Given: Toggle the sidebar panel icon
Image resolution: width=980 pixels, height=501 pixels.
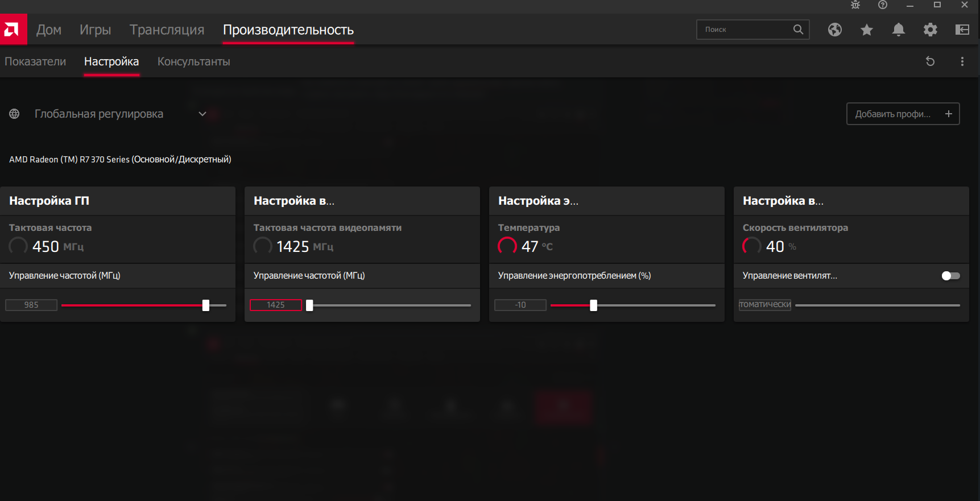Looking at the screenshot, I should click(x=962, y=30).
